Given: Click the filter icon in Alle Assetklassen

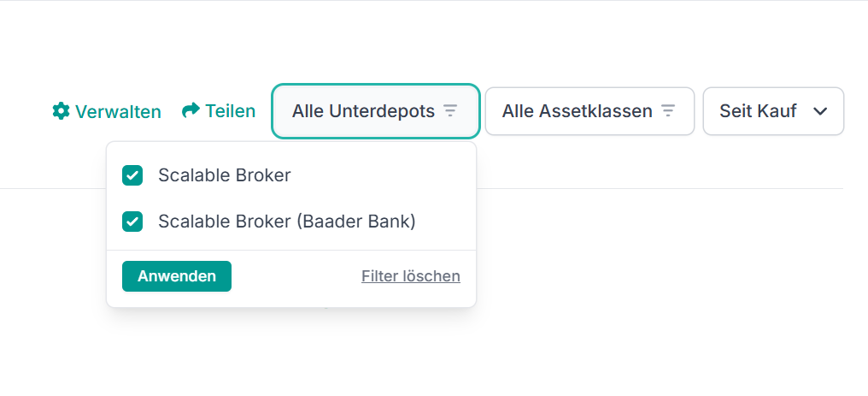Looking at the screenshot, I should (x=668, y=111).
